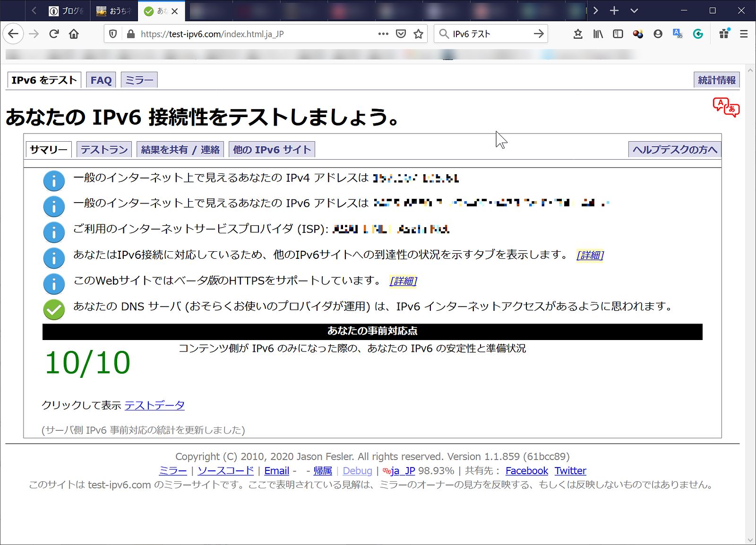View site security padlock info

130,34
